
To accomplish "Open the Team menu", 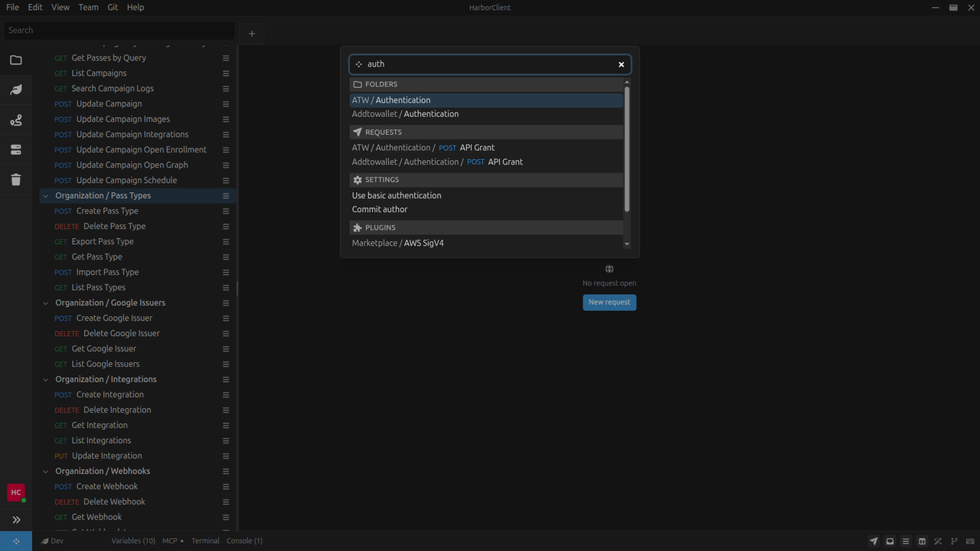I will point(88,7).
